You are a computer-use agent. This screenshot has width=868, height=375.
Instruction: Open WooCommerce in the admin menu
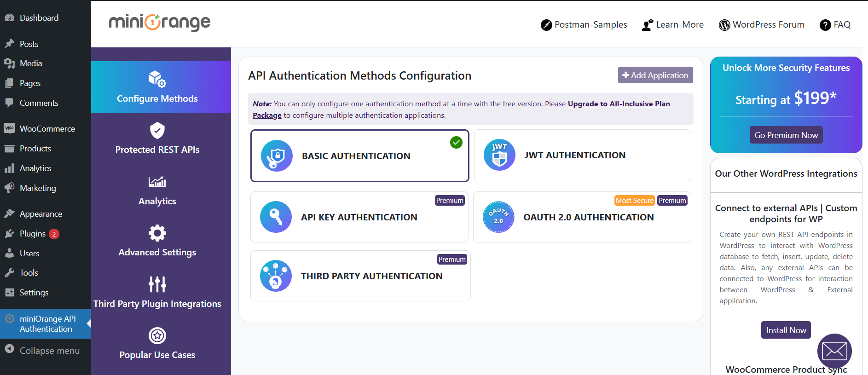46,128
